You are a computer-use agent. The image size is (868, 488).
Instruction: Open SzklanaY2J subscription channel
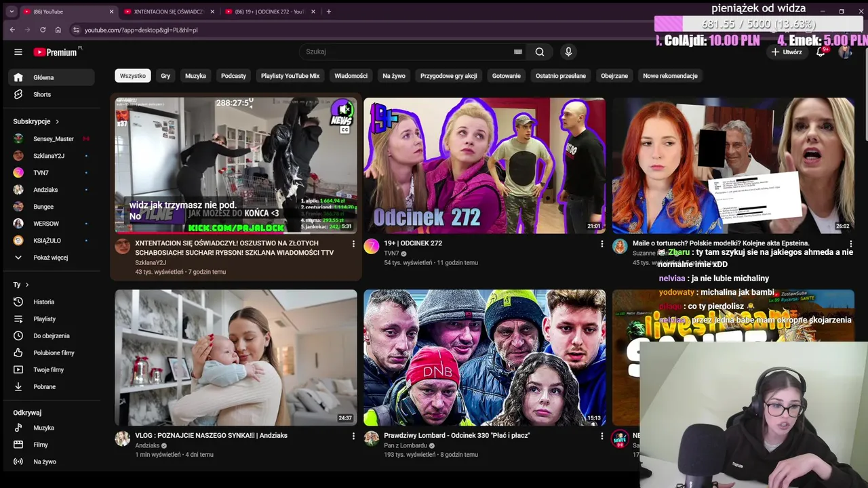pos(52,156)
